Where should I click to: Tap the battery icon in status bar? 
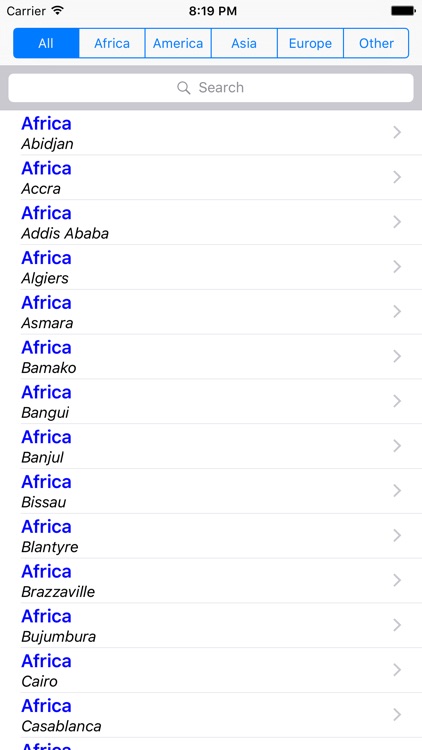(403, 11)
